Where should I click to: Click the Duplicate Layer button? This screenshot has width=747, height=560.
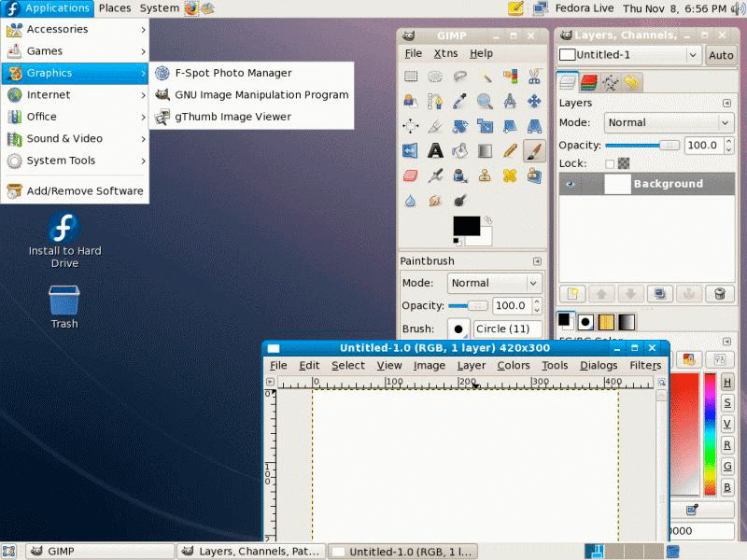click(660, 294)
